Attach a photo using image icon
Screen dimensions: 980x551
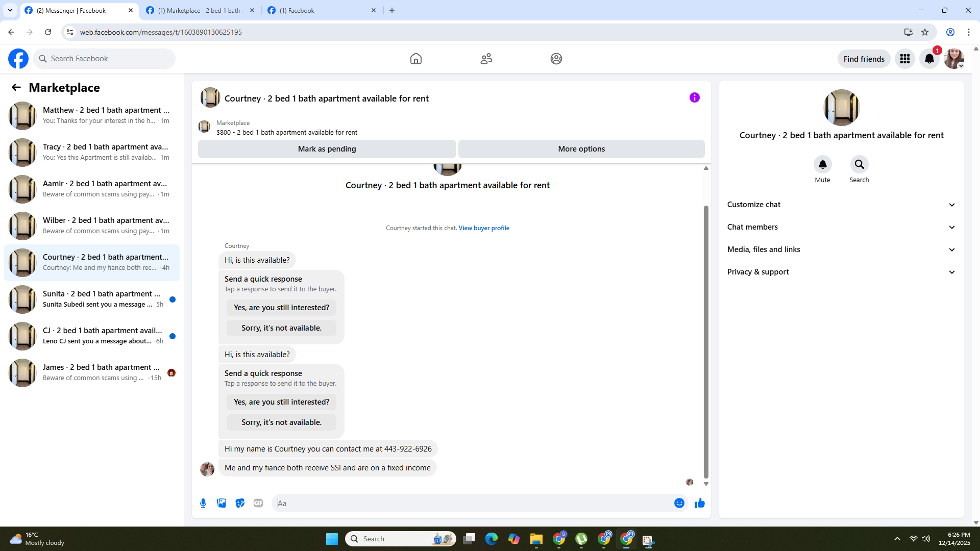[x=222, y=503]
